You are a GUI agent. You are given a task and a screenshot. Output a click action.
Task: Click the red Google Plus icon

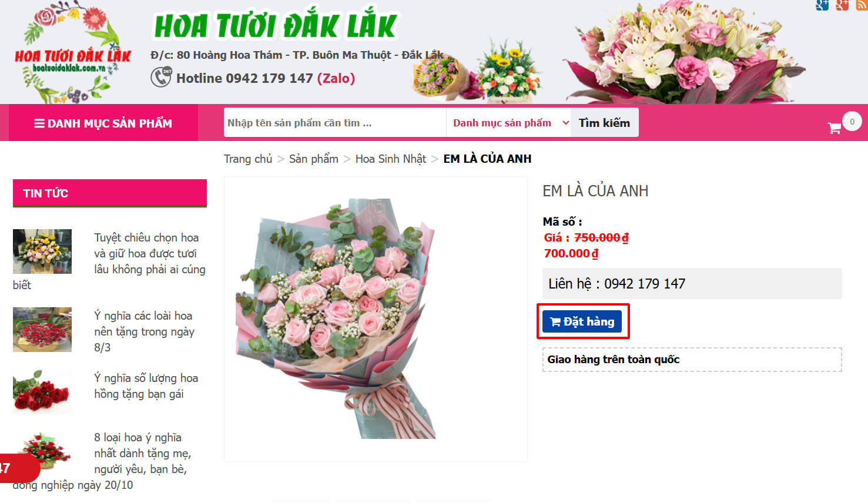click(x=842, y=5)
